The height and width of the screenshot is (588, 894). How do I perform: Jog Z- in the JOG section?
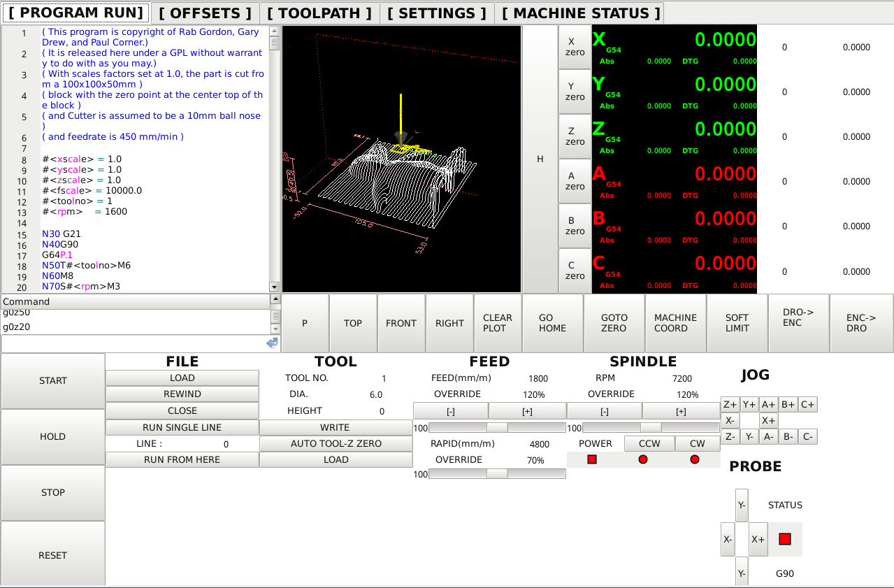pos(730,437)
